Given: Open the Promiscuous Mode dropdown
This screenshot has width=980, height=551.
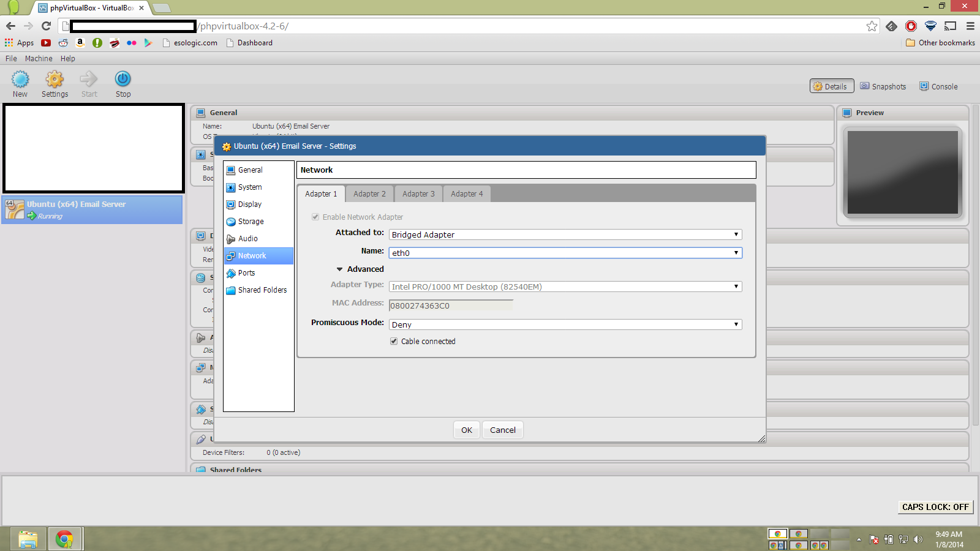Looking at the screenshot, I should (x=565, y=324).
